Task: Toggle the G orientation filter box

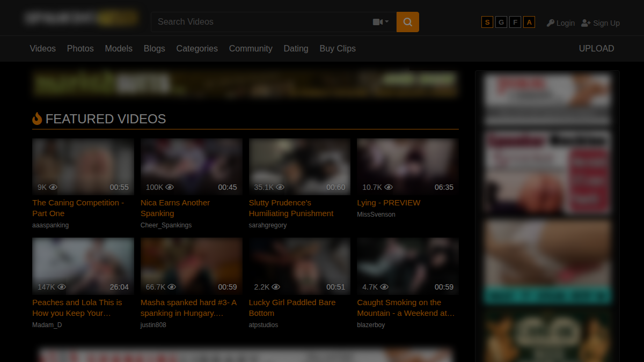Action: click(501, 22)
